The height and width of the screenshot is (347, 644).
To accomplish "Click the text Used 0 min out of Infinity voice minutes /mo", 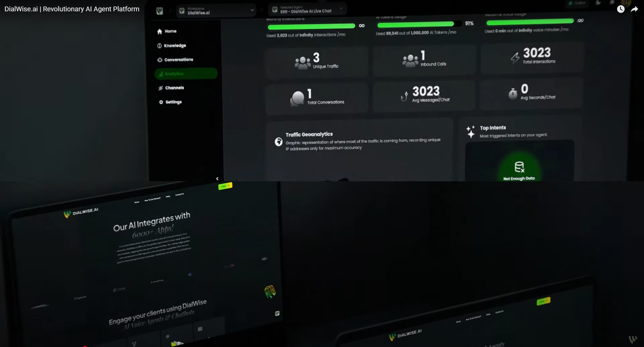I will (x=527, y=30).
